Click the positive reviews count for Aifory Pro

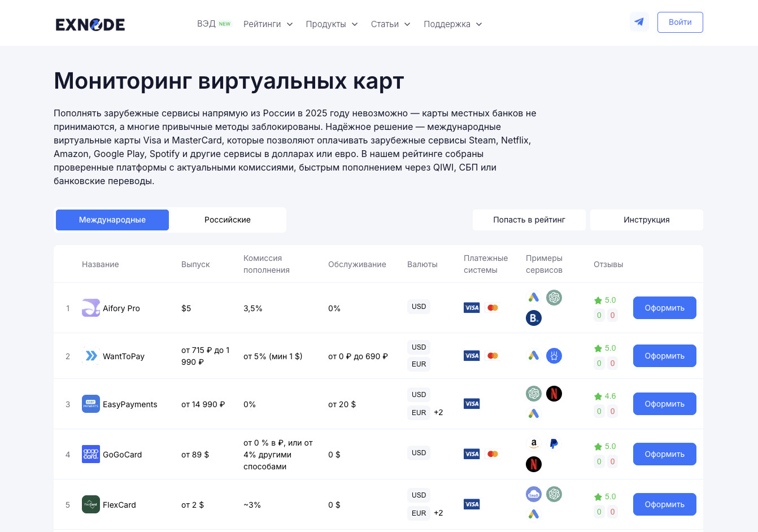pyautogui.click(x=599, y=315)
